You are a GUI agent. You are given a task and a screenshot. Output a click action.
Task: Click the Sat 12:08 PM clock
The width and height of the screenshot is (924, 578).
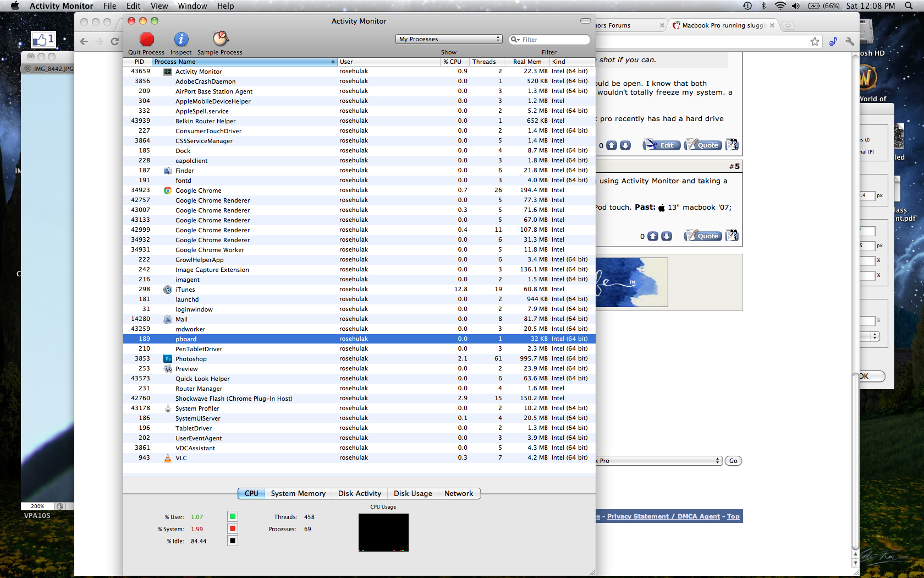pos(871,6)
